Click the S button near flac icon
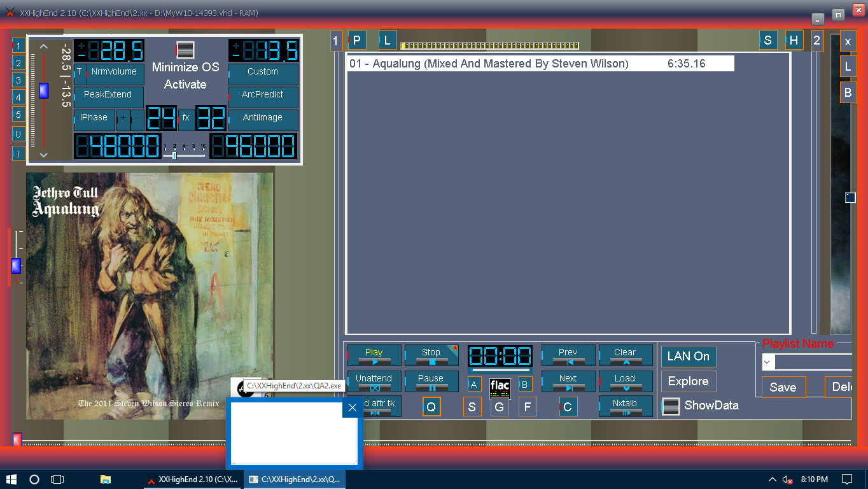This screenshot has height=489, width=868. (472, 407)
